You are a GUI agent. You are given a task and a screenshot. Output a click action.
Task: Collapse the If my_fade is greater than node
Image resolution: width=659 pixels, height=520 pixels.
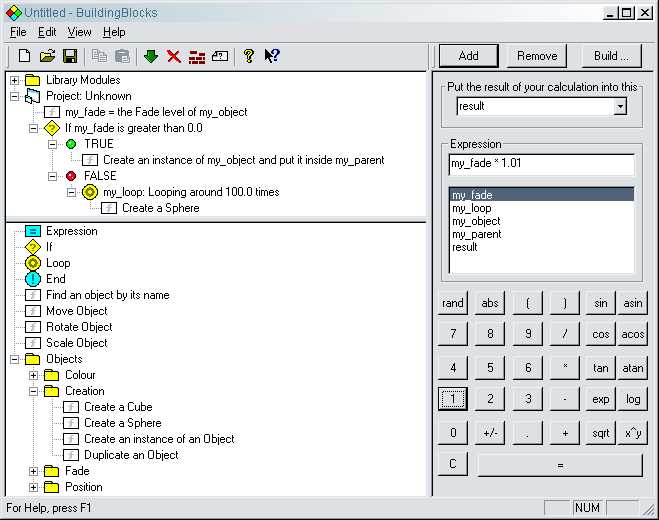coord(33,128)
